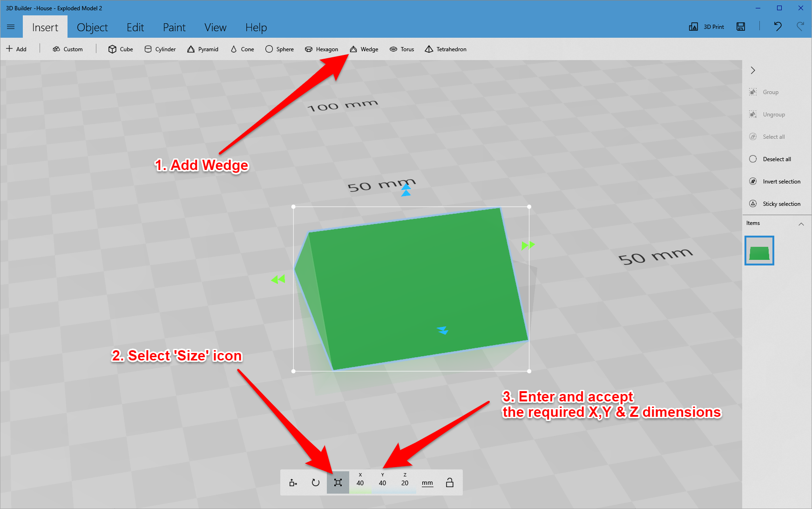Screen dimensions: 812x509
Task: Click the blue up-arrow height handle
Action: point(406,190)
